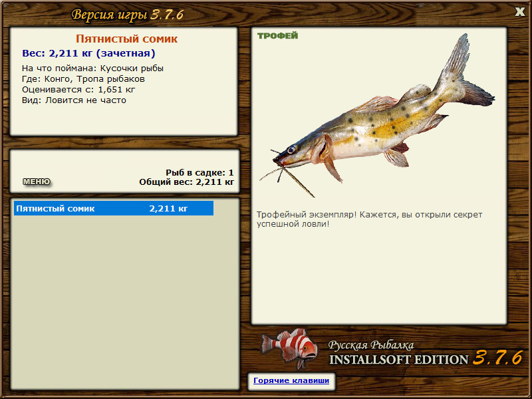Click Где: Конго, Тропа рыбаков text
The width and height of the screenshot is (532, 399).
[84, 79]
